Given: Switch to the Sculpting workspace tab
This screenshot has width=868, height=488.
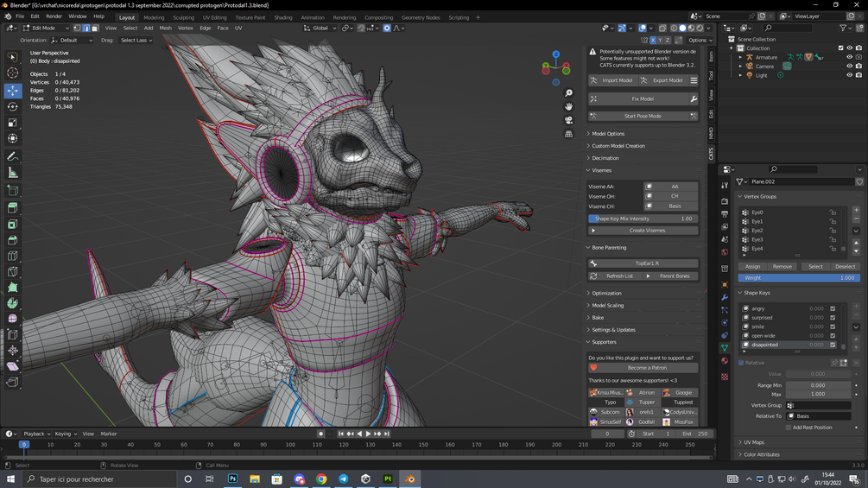Looking at the screenshot, I should tap(183, 17).
